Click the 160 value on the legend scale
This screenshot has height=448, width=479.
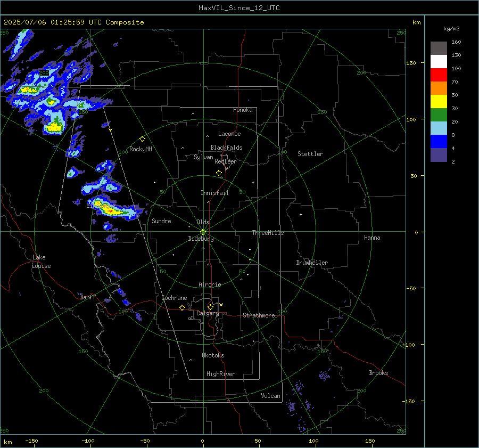[x=456, y=42]
